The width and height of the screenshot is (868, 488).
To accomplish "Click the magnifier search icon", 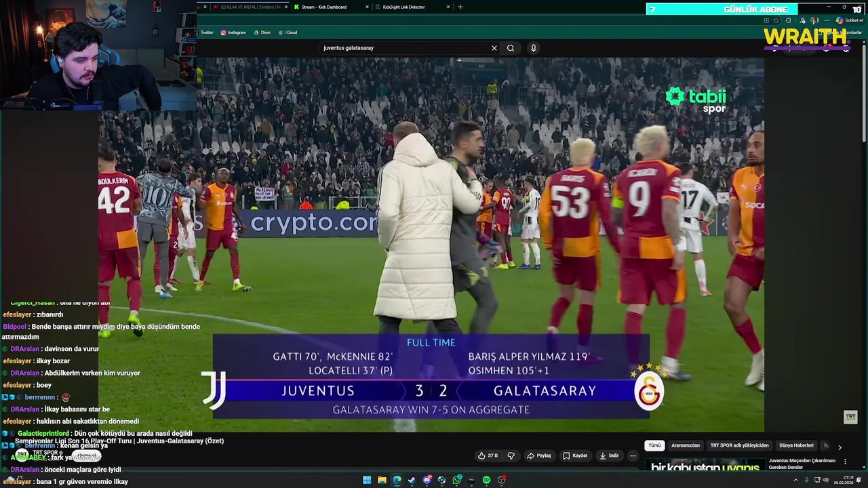I will pyautogui.click(x=511, y=48).
